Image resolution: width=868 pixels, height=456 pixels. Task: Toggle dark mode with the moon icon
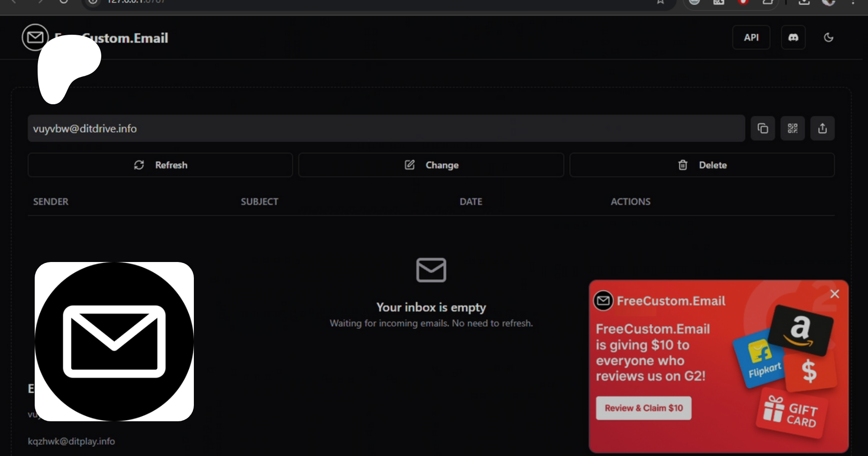pyautogui.click(x=828, y=38)
